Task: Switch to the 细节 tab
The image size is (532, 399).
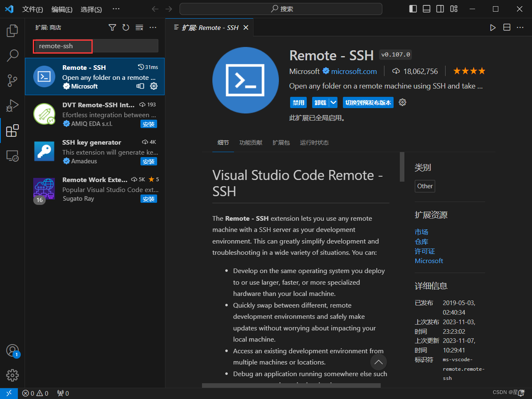Action: [x=223, y=143]
